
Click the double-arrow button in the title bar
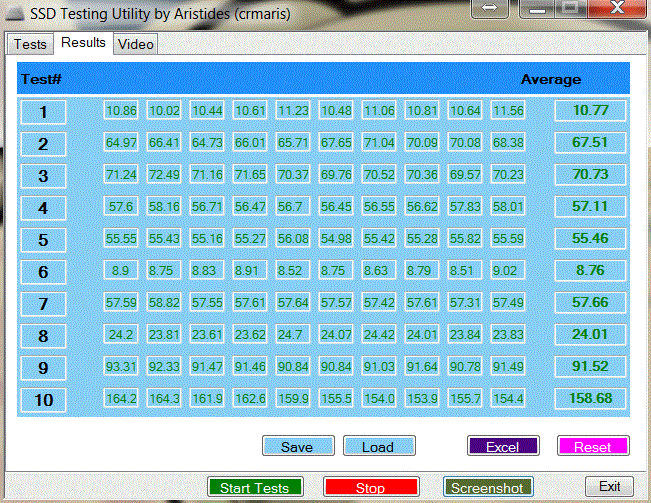[491, 11]
